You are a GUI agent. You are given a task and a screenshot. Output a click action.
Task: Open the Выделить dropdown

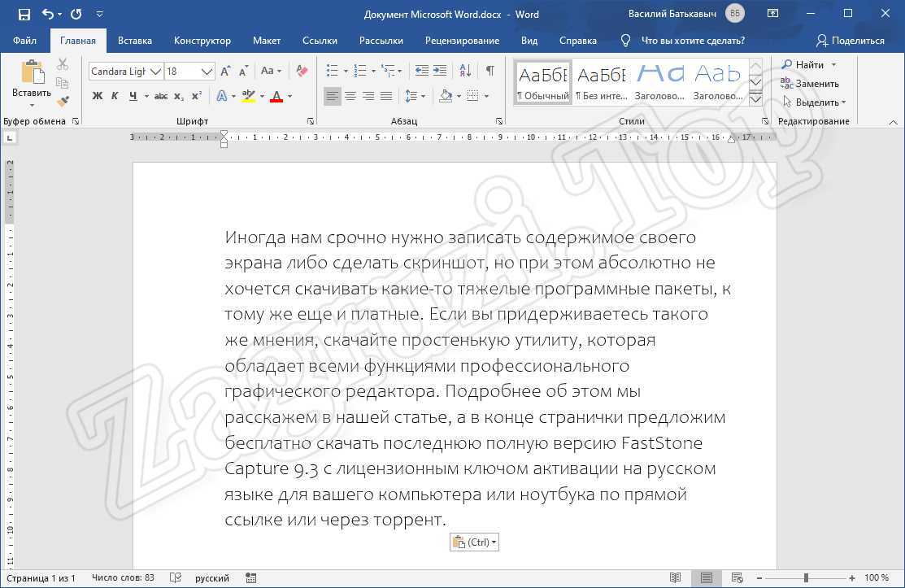coord(814,102)
